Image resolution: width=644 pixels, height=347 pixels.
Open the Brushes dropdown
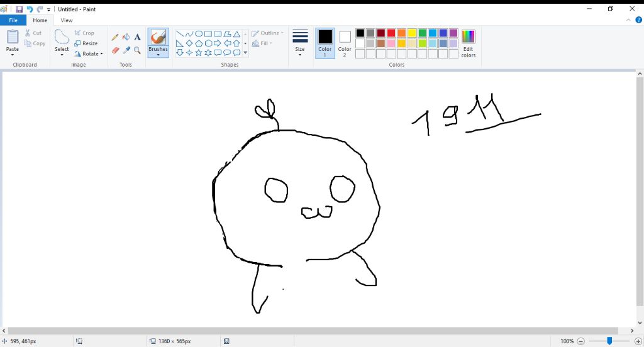158,52
